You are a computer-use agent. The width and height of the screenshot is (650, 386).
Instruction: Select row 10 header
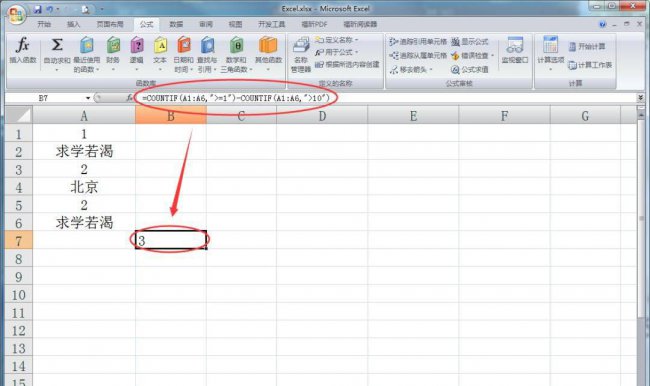(x=19, y=294)
